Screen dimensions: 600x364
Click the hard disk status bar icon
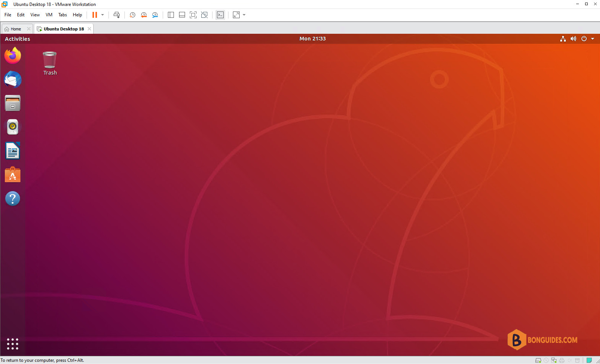click(x=538, y=360)
